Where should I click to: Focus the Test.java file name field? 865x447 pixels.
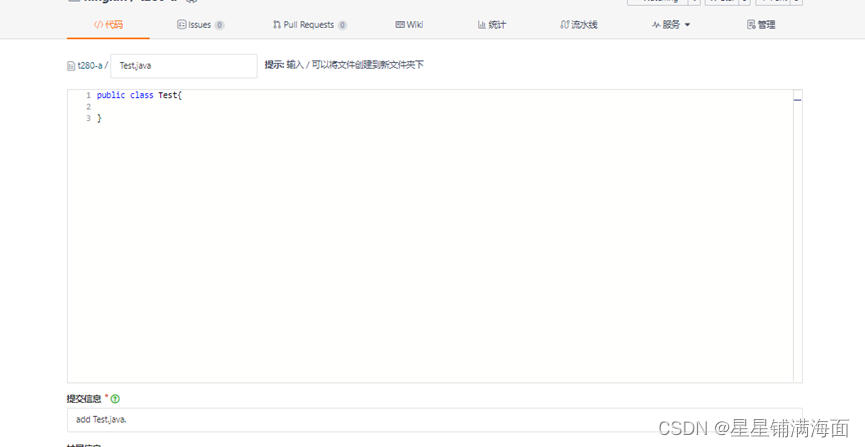coord(184,66)
